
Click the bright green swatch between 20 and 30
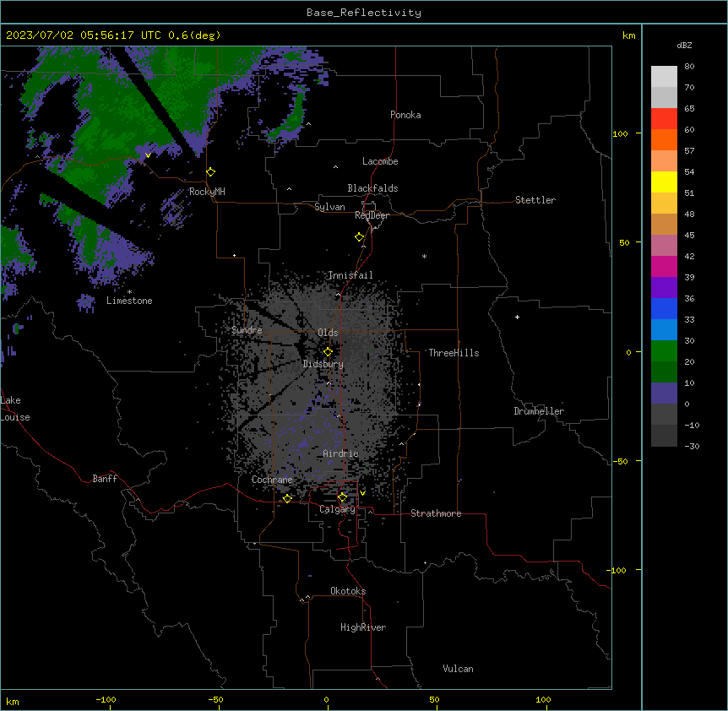click(664, 351)
